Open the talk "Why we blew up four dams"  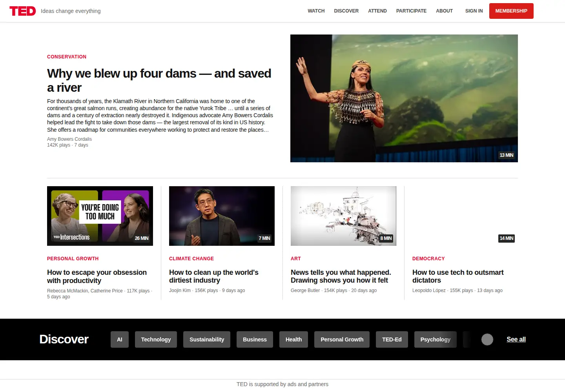pos(159,80)
